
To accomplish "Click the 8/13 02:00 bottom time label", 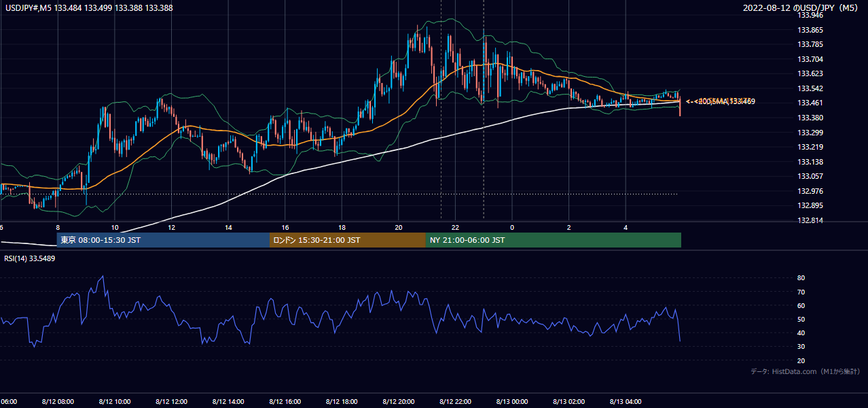I will click(569, 401).
